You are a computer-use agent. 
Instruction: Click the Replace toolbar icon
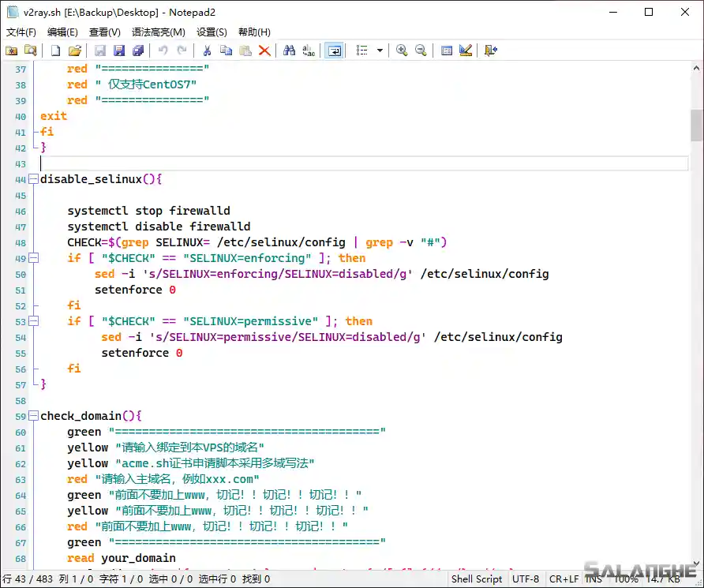(309, 51)
